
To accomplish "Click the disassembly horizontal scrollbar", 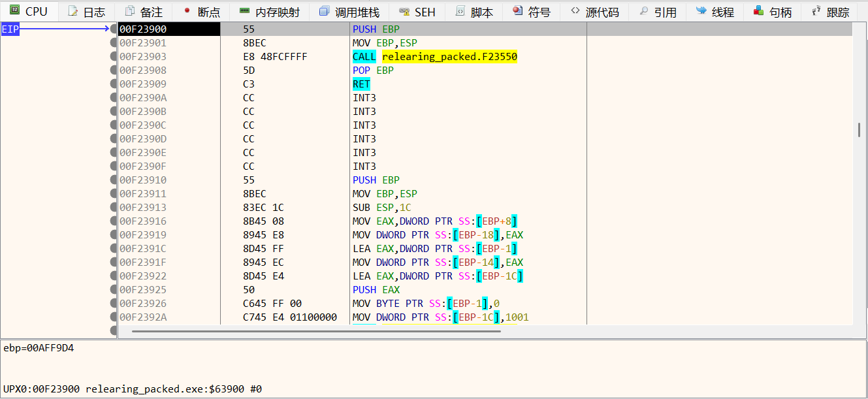I will coord(316,331).
